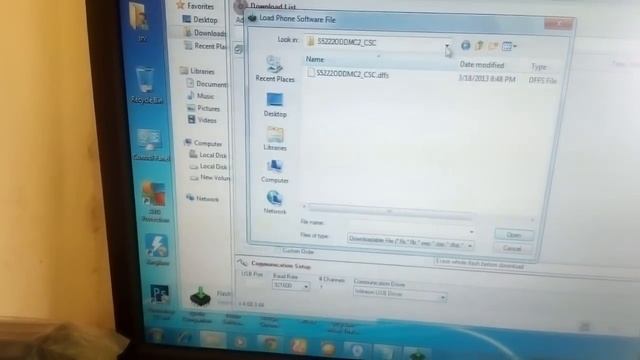The width and height of the screenshot is (640, 360).
Task: Click the File name input field
Action: click(408, 226)
